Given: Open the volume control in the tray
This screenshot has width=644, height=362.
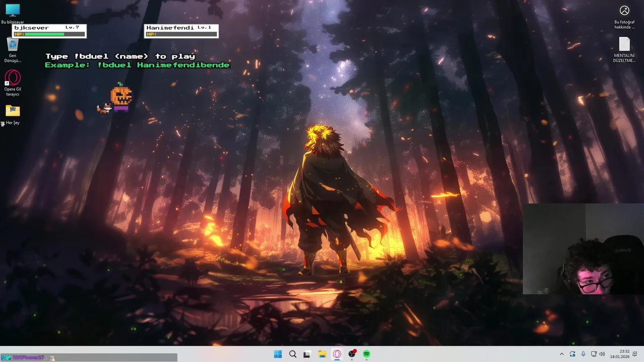Looking at the screenshot, I should point(602,354).
